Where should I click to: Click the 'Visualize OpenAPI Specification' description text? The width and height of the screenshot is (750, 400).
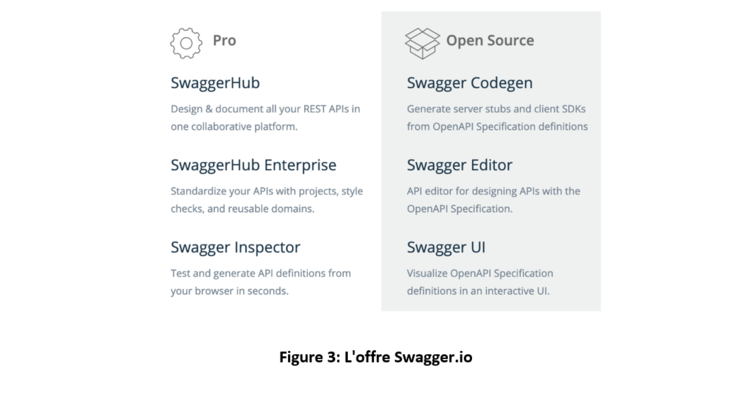[480, 282]
